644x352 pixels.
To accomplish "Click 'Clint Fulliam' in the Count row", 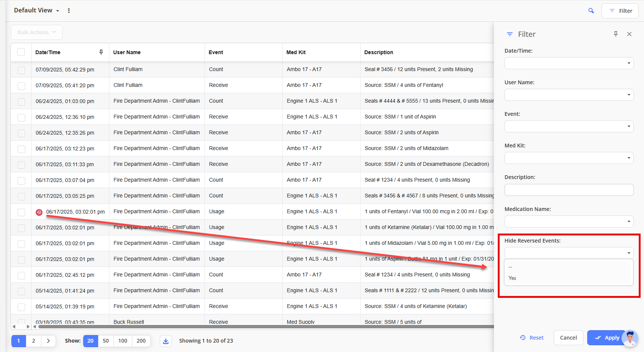I will tap(128, 69).
